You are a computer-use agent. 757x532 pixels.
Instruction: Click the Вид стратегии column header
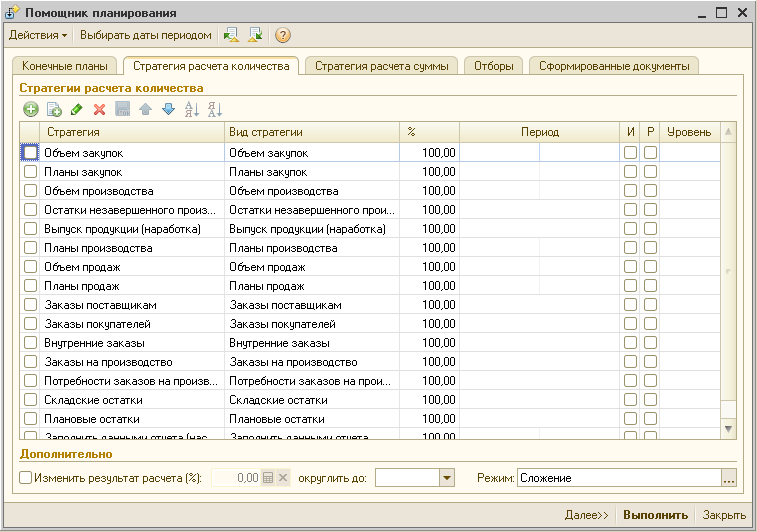coord(312,132)
